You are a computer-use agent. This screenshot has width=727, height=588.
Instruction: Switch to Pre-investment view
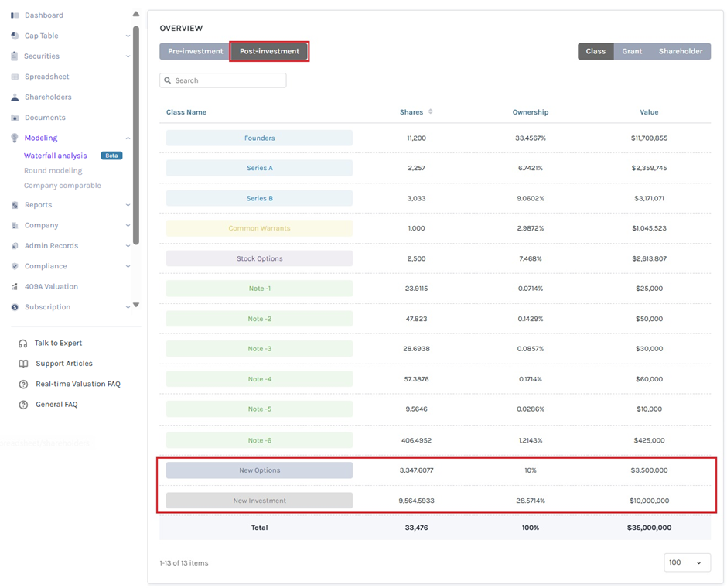195,51
